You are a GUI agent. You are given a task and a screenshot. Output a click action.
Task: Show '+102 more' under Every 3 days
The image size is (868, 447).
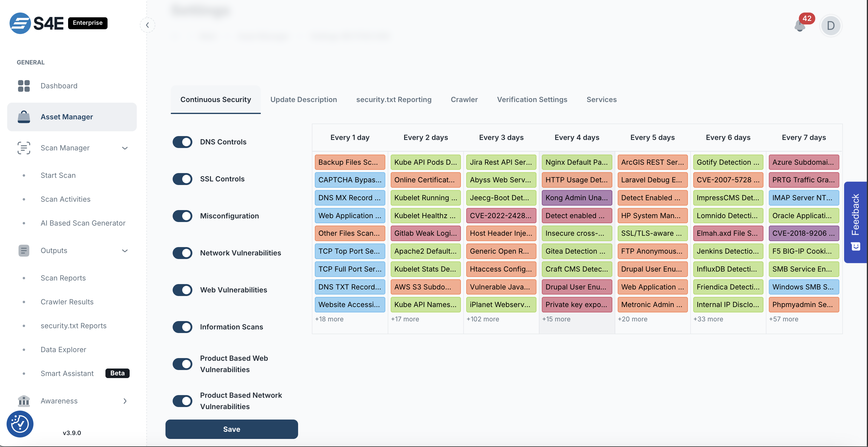(x=482, y=319)
